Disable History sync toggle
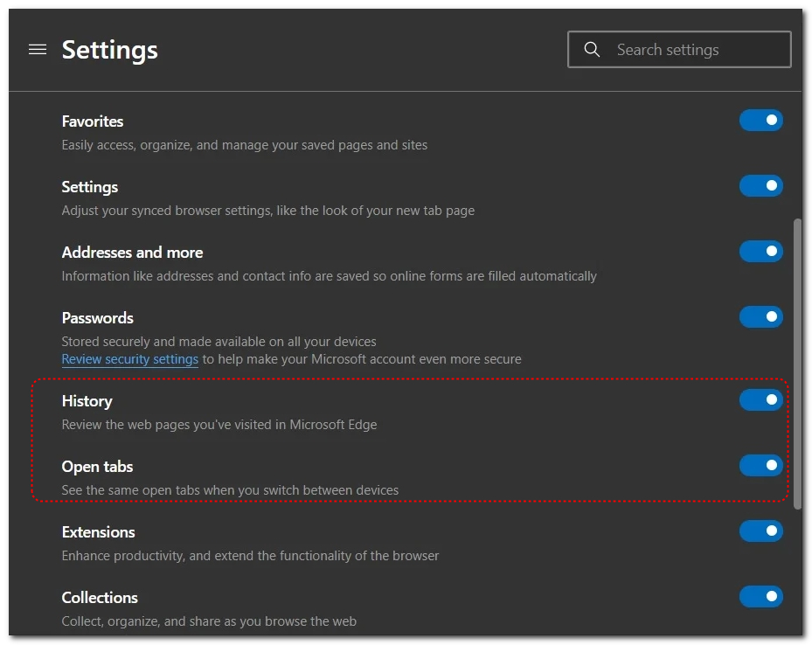This screenshot has height=645, width=812. [760, 400]
